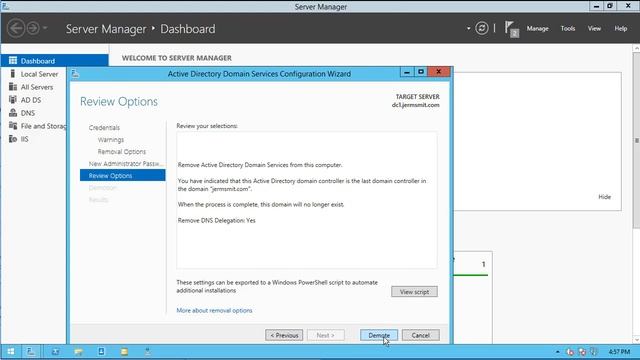The width and height of the screenshot is (640, 360).
Task: Click yellow folder taskbar icon
Action: click(x=124, y=351)
